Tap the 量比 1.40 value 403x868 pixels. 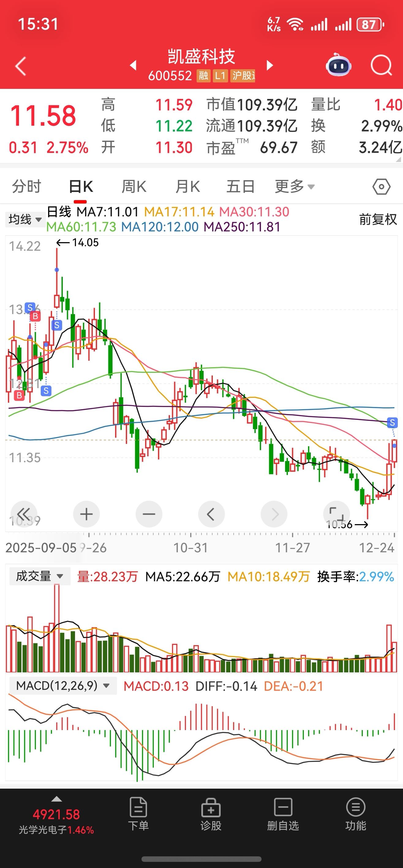(x=356, y=105)
